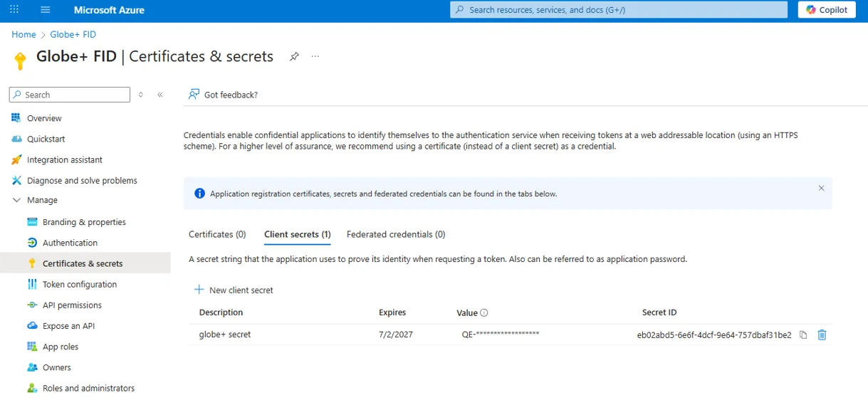The width and height of the screenshot is (868, 410).
Task: Pin the Certificates & secrets page
Action: (294, 57)
